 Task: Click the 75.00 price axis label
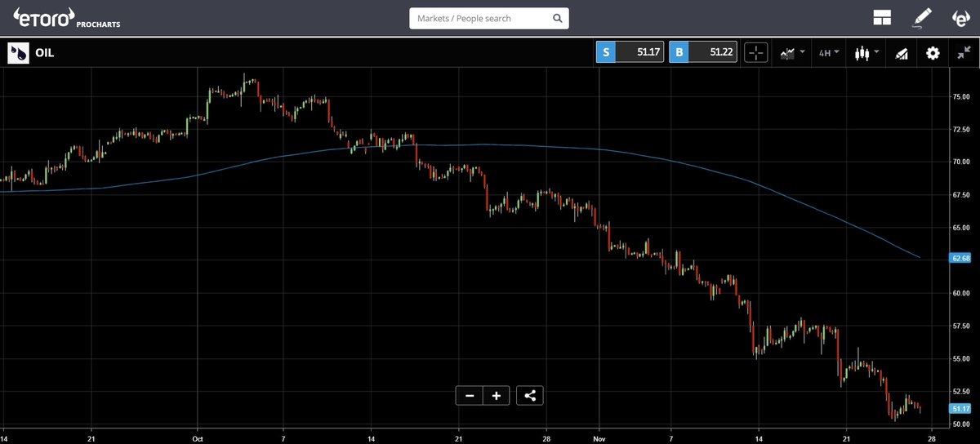[960, 96]
